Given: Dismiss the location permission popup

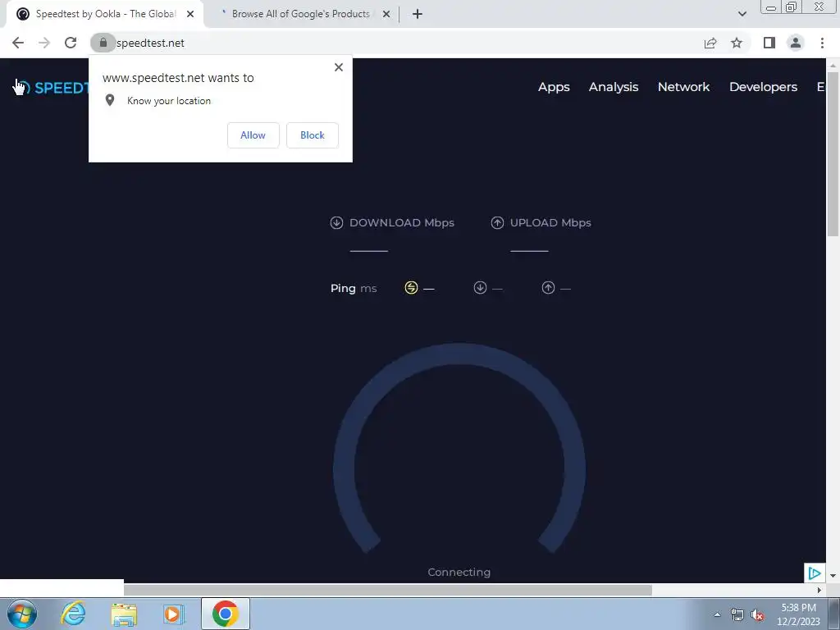Looking at the screenshot, I should (x=339, y=67).
